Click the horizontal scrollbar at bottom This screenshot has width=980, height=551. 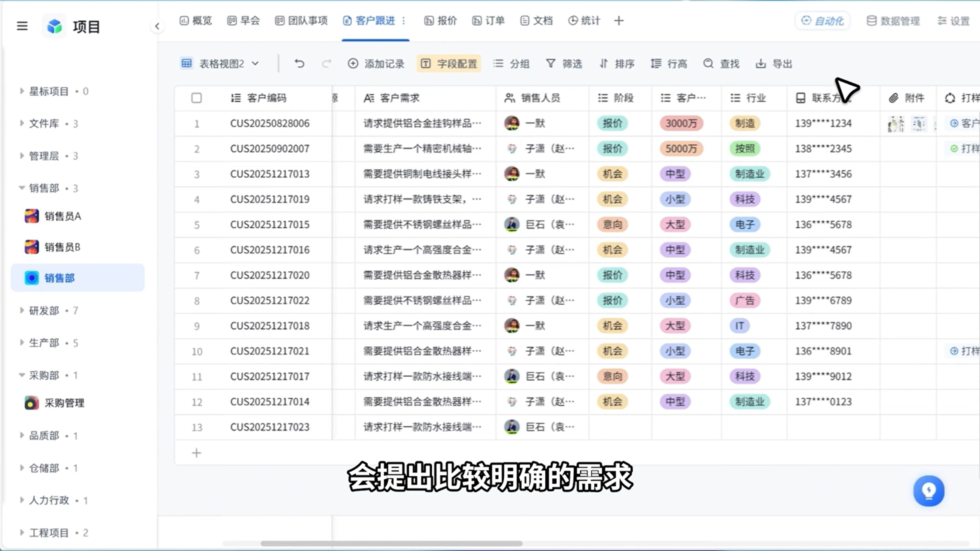coord(391,543)
